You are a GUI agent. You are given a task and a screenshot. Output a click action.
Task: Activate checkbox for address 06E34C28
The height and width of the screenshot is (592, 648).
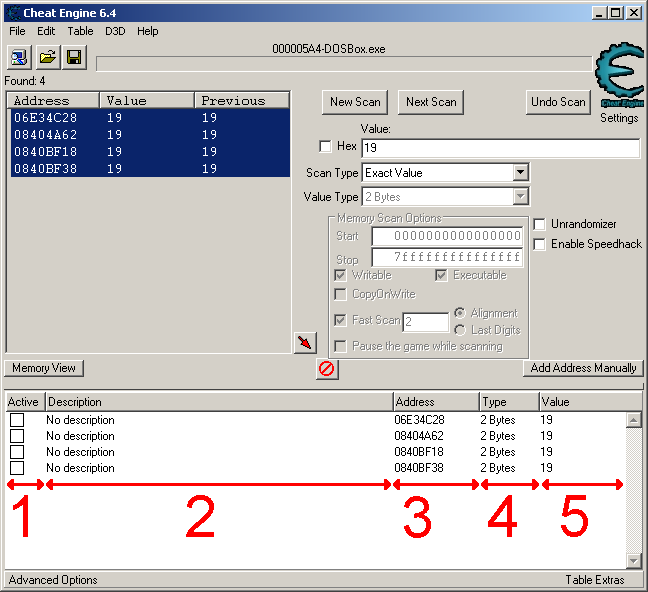click(17, 420)
